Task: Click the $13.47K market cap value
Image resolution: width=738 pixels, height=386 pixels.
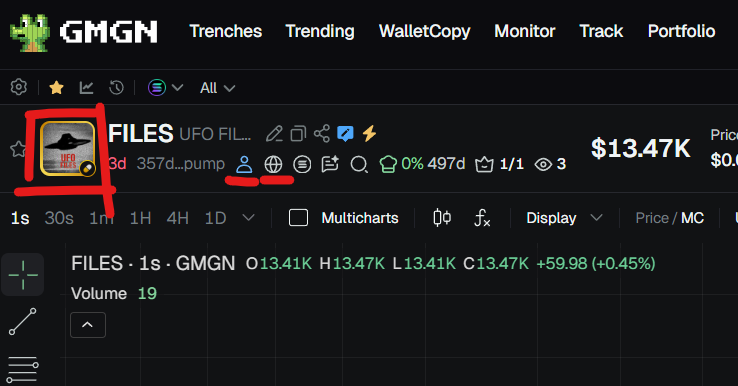Action: [641, 148]
